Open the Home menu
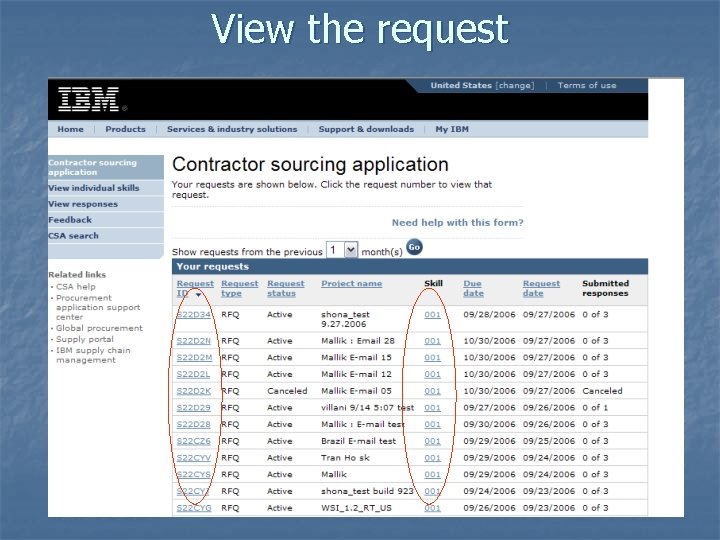Viewport: 720px width, 540px height. pyautogui.click(x=70, y=129)
